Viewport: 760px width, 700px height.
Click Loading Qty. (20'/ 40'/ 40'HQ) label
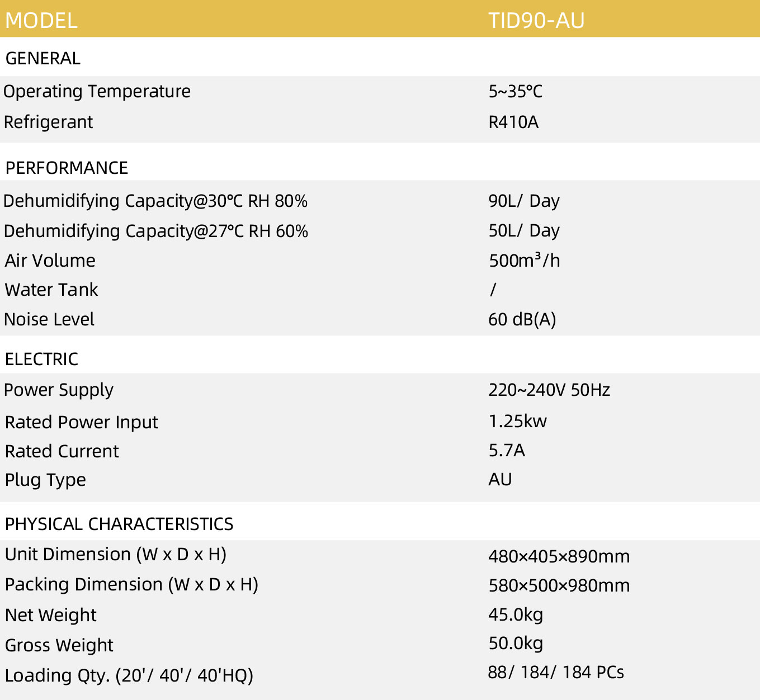[x=129, y=676]
